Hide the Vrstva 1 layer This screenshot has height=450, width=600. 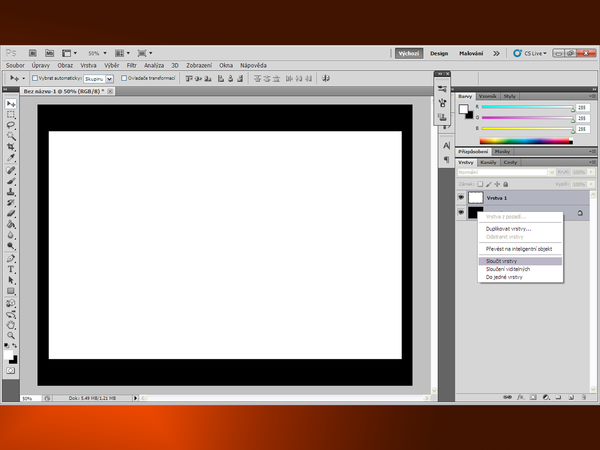click(461, 197)
